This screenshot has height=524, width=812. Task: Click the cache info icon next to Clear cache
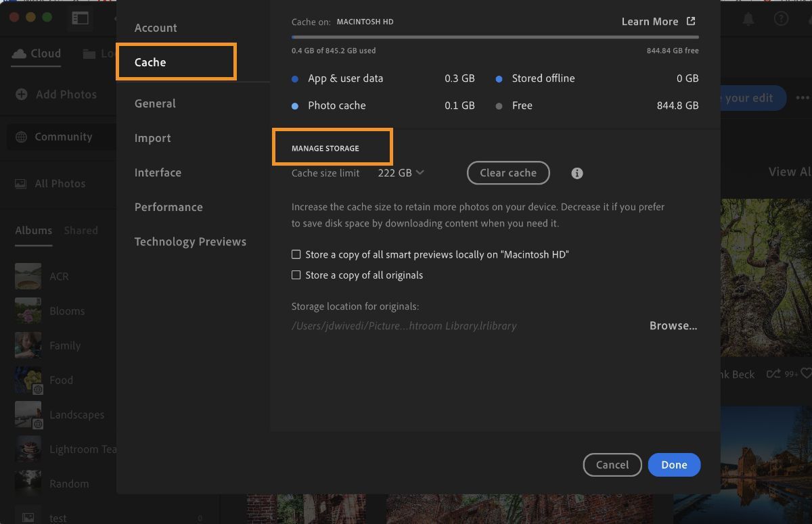(577, 173)
